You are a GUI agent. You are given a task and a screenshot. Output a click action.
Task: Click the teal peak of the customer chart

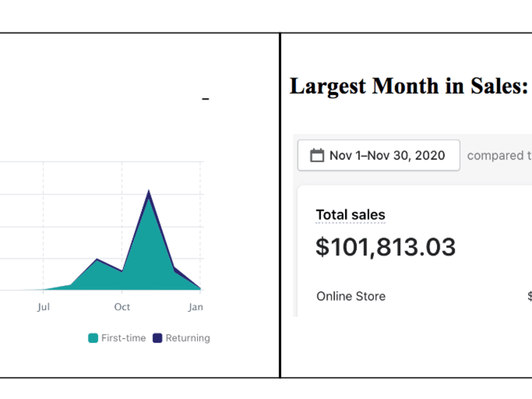coord(148,200)
